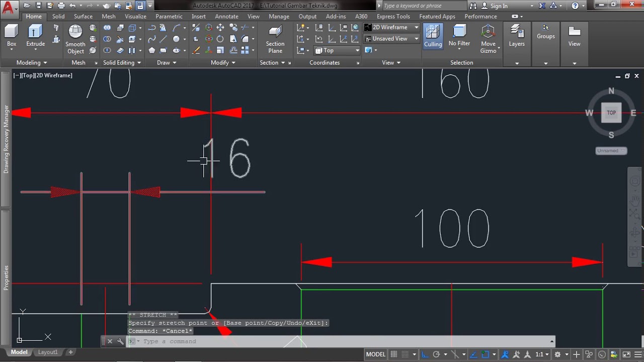Expand the Modeling panel
The height and width of the screenshot is (362, 644).
pyautogui.click(x=31, y=63)
